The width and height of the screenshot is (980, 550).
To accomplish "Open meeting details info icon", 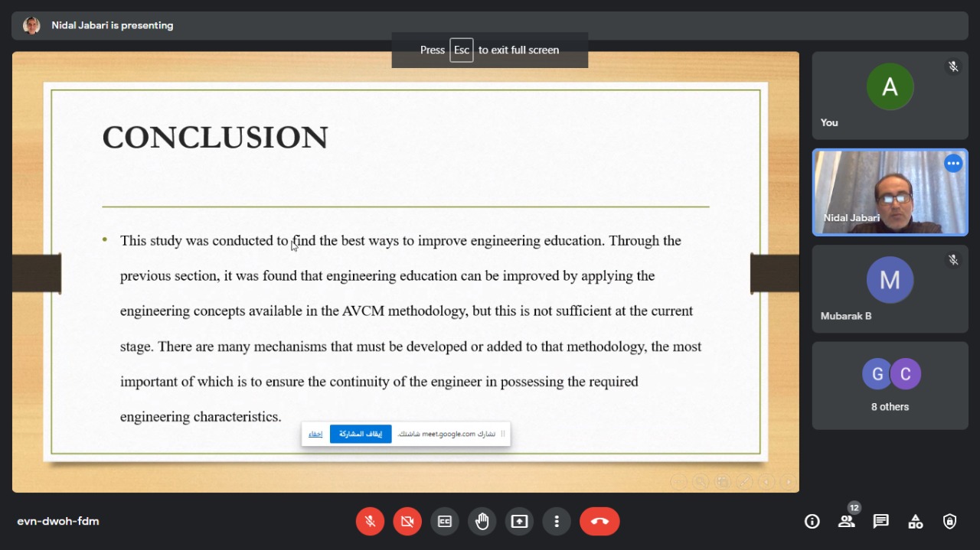I will click(812, 522).
